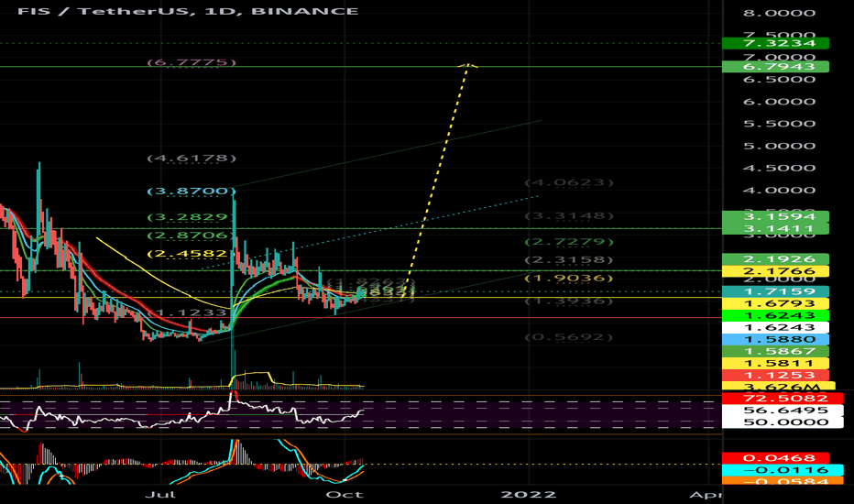854x504 pixels.
Task: Select the bright green 1.6243 price tag
Action: pos(775,315)
